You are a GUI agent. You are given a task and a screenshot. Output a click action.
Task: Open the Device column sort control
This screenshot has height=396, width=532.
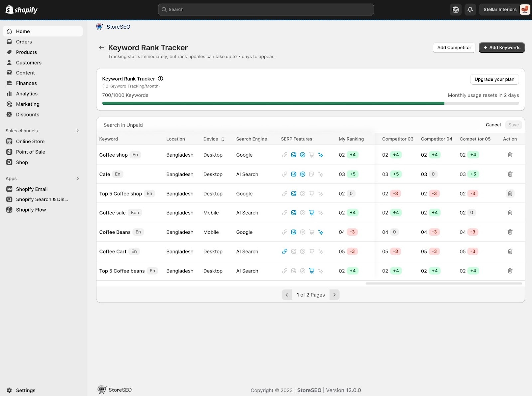click(222, 139)
